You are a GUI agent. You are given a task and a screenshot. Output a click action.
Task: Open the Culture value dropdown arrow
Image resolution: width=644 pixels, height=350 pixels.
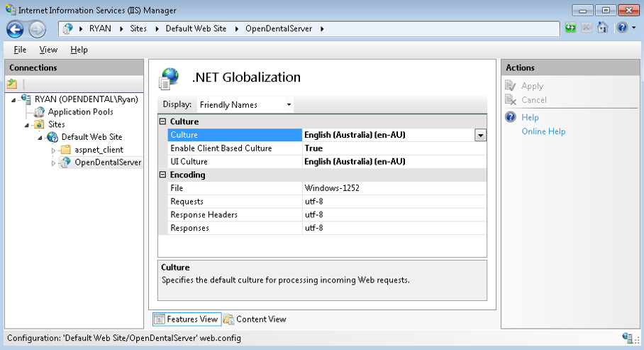(x=480, y=135)
